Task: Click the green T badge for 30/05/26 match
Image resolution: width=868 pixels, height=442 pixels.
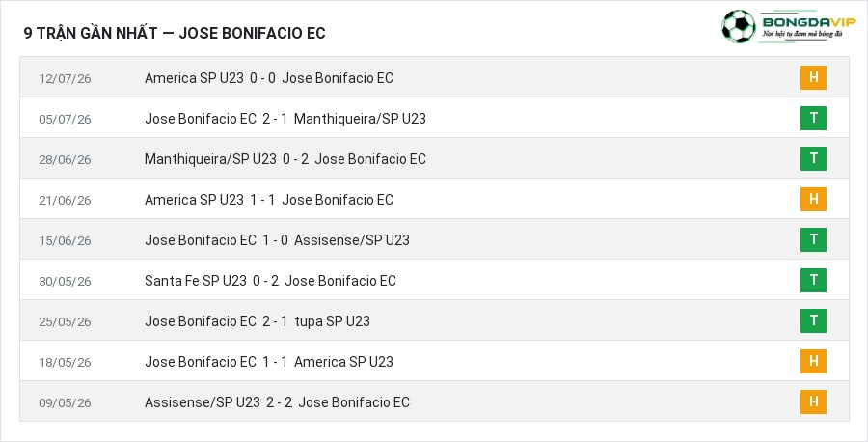Action: click(813, 280)
